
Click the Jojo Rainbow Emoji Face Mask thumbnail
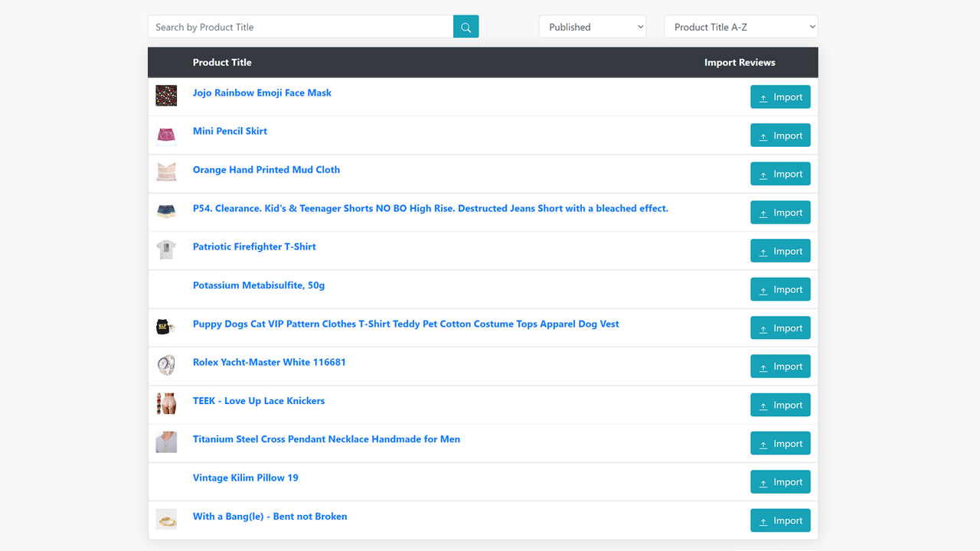pyautogui.click(x=166, y=96)
